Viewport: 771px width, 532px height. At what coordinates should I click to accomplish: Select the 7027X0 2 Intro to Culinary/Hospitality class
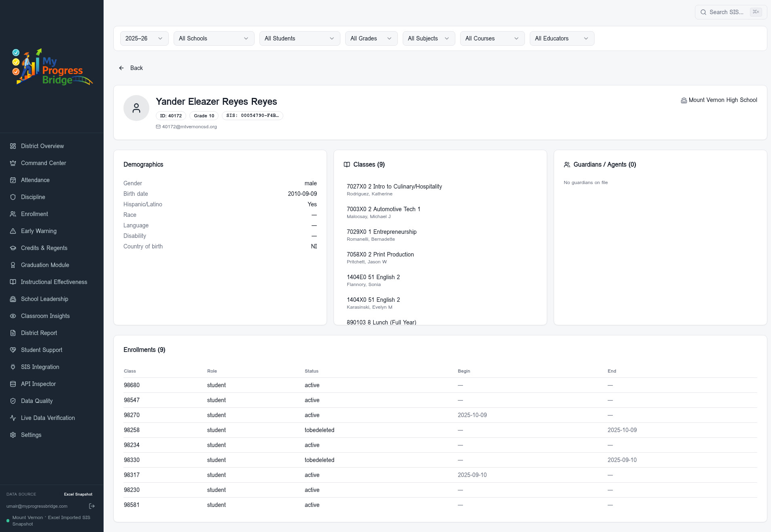[x=440, y=190]
